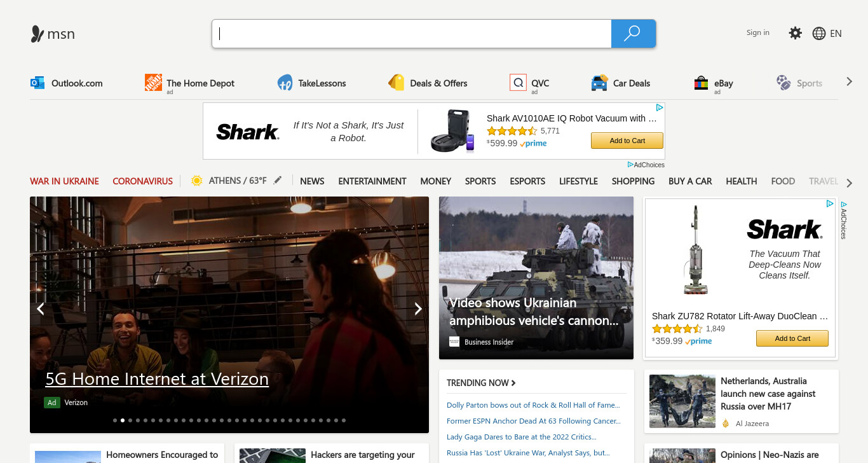Select the second carousel pagination dot

click(x=123, y=420)
